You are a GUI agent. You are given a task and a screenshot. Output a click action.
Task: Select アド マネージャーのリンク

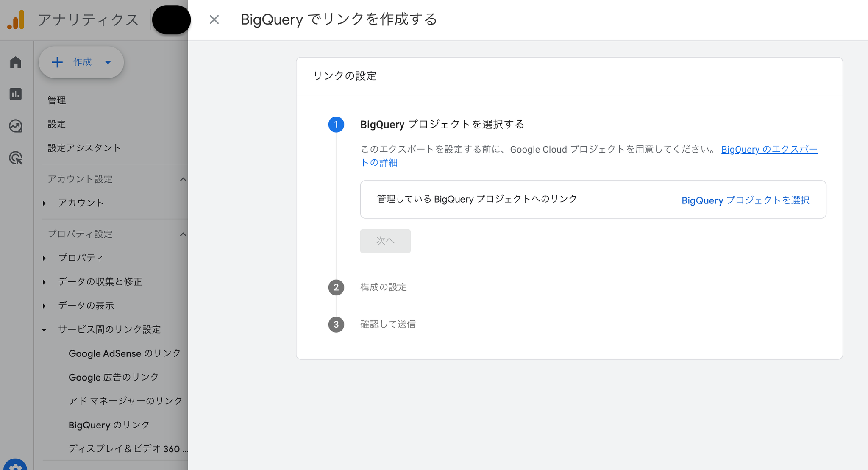tap(125, 400)
